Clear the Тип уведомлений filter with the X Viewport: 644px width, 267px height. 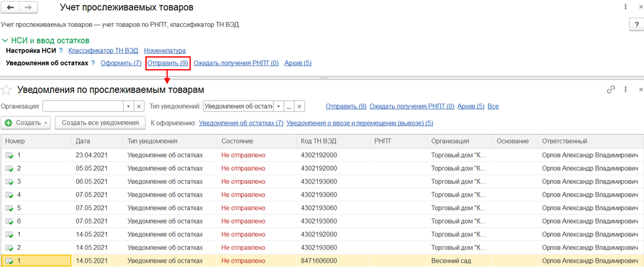click(300, 106)
